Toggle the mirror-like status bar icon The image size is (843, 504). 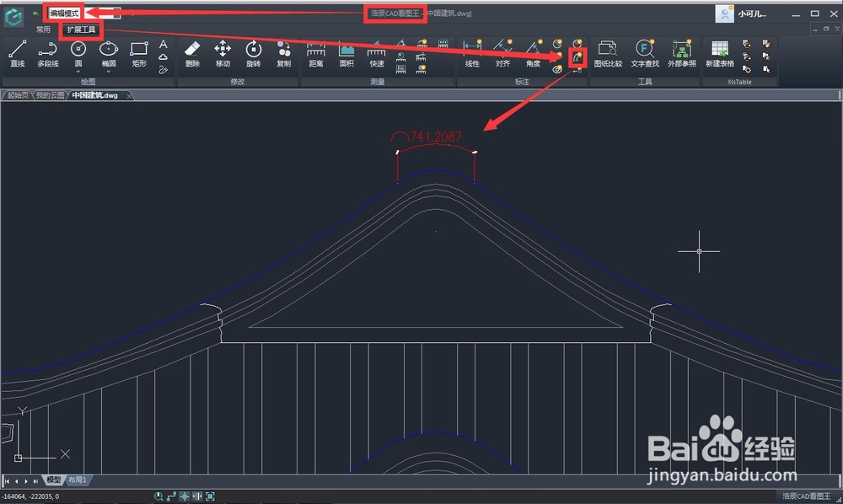(x=197, y=496)
